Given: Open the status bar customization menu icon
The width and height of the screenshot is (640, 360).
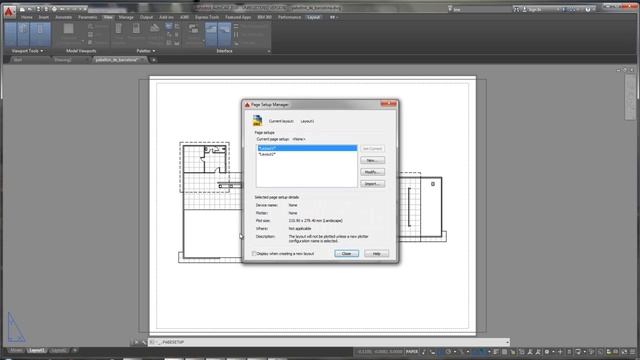Looking at the screenshot, I should 633,351.
